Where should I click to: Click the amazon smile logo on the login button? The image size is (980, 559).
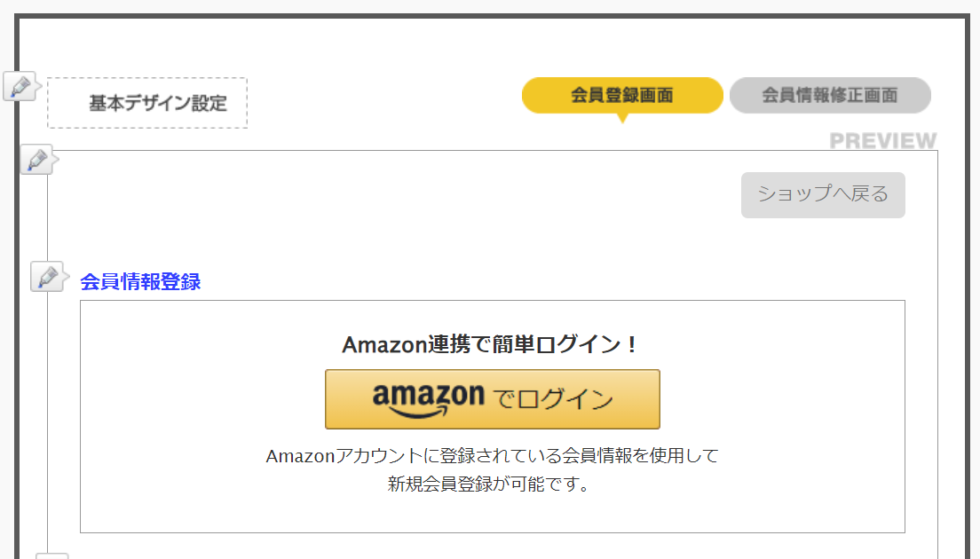(429, 399)
